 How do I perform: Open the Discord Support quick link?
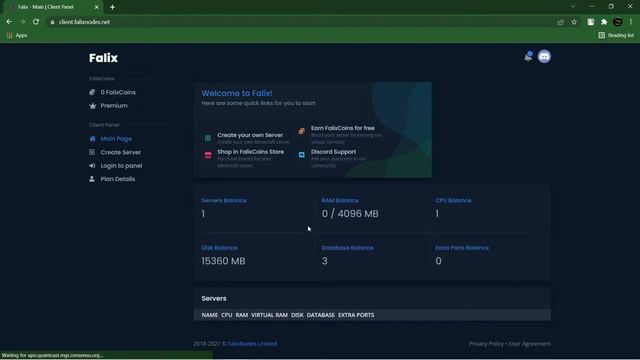click(333, 152)
